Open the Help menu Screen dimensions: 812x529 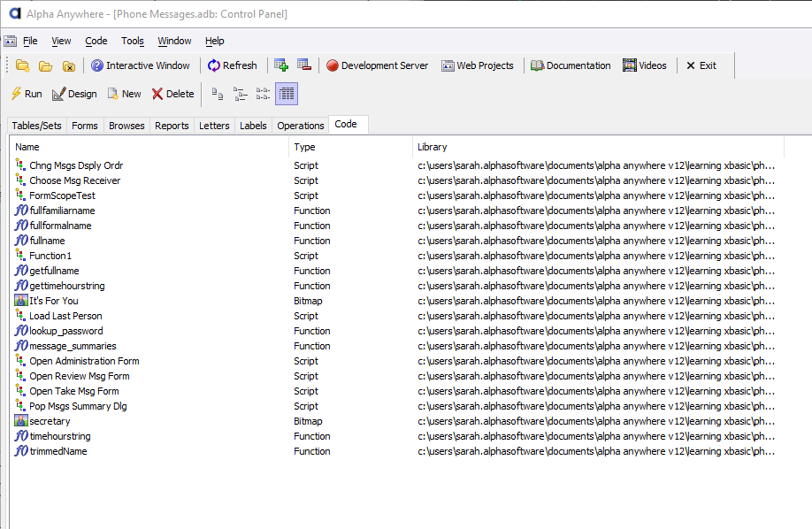tap(214, 41)
